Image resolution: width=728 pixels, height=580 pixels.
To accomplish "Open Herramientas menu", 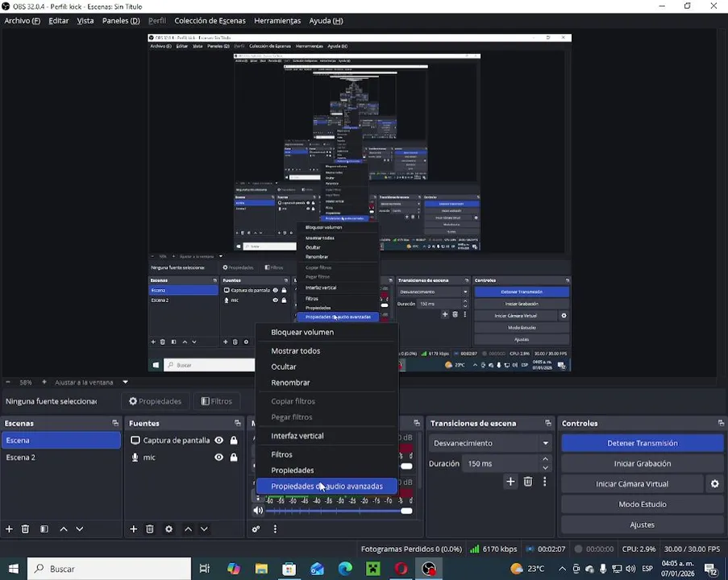I will [x=277, y=21].
